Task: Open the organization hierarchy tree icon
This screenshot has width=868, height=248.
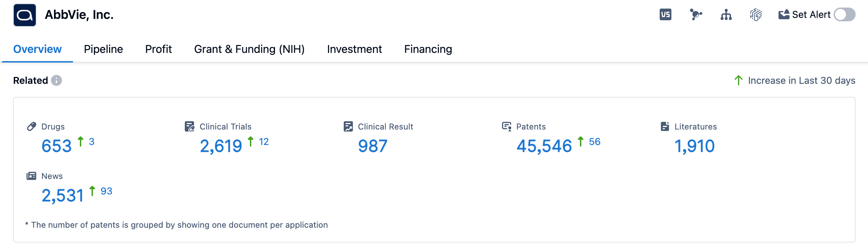Action: click(x=726, y=15)
